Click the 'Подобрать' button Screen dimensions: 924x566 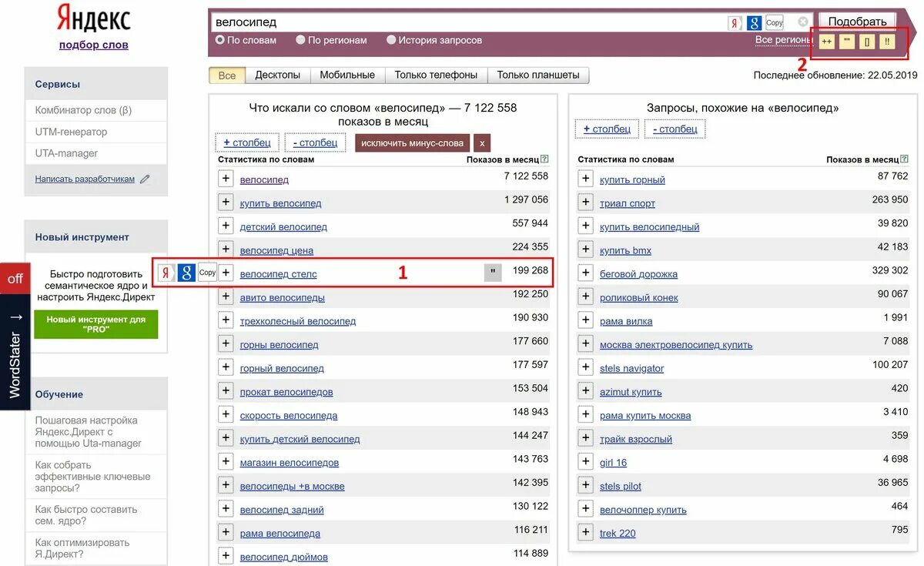(857, 22)
